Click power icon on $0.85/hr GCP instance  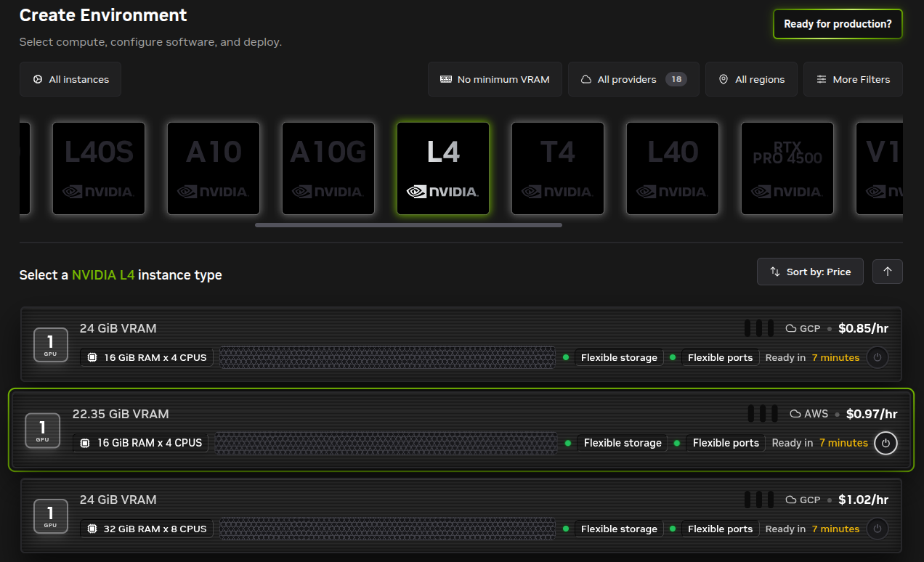pyautogui.click(x=878, y=357)
